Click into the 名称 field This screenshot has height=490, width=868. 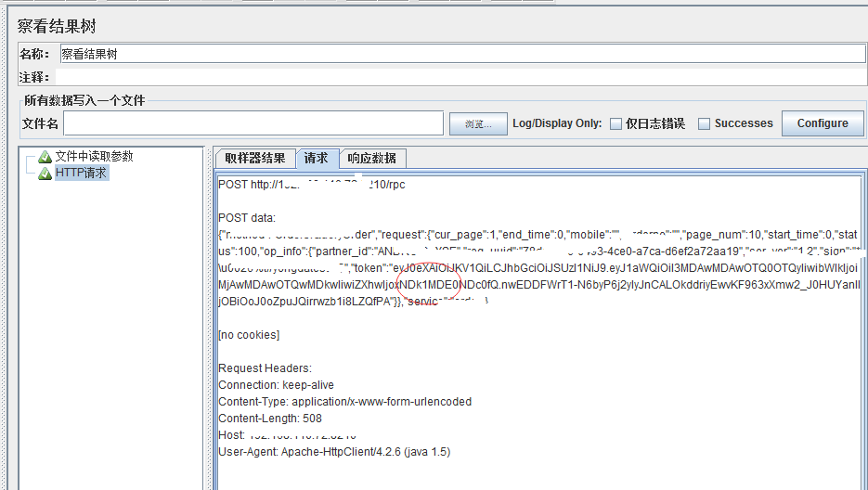pos(463,54)
